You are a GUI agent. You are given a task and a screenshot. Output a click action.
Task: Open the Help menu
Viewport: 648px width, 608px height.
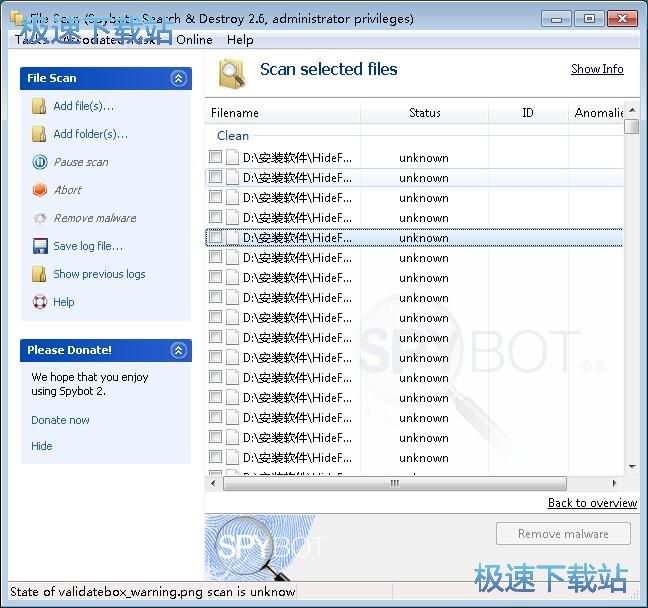pyautogui.click(x=240, y=40)
